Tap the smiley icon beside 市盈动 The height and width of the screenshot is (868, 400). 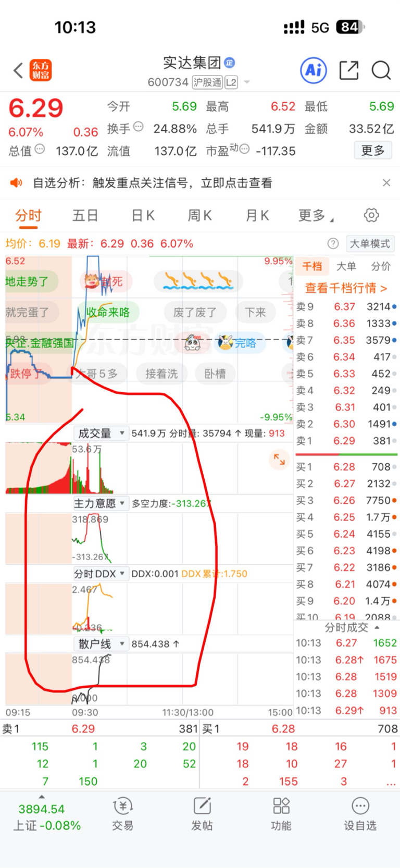tap(244, 149)
